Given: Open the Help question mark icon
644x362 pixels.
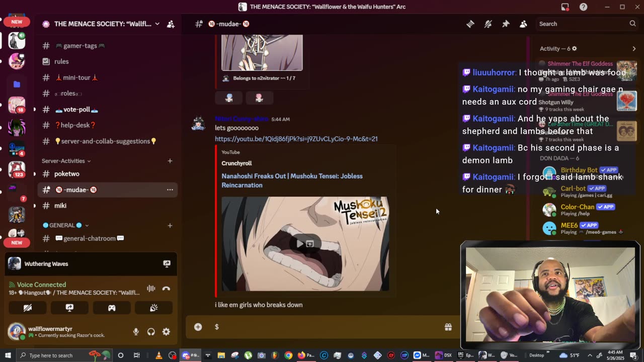Looking at the screenshot, I should (583, 7).
